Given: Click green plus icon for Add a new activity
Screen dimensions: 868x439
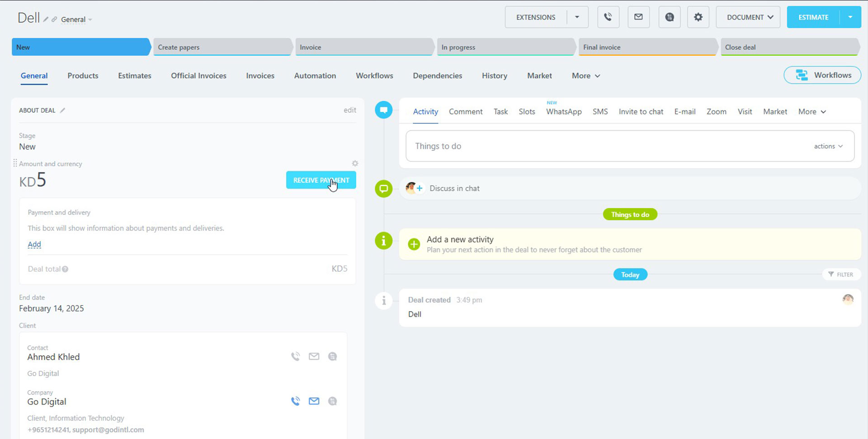Looking at the screenshot, I should tap(414, 244).
